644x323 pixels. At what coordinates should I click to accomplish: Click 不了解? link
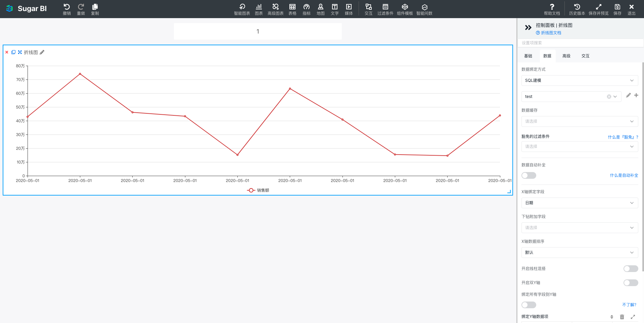coord(629,305)
